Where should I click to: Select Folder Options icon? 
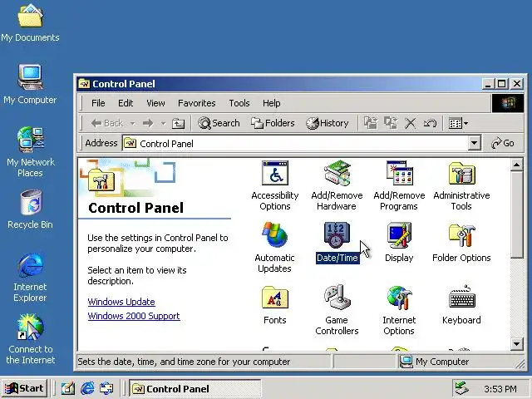point(461,243)
